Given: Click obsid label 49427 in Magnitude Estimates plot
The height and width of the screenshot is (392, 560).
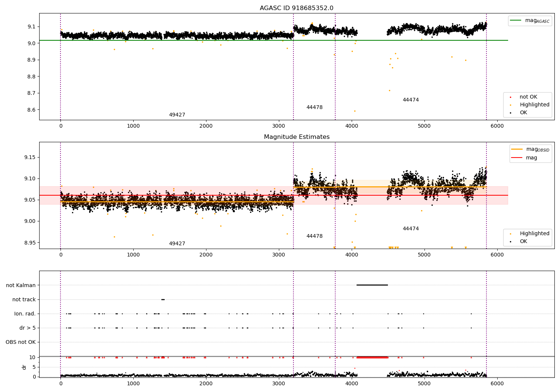Looking at the screenshot, I should click(177, 244).
